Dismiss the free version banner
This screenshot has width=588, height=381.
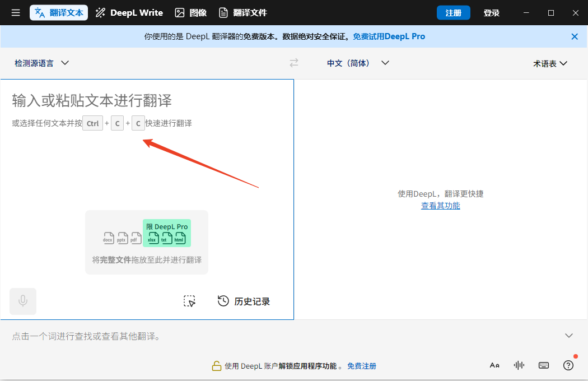(x=575, y=36)
